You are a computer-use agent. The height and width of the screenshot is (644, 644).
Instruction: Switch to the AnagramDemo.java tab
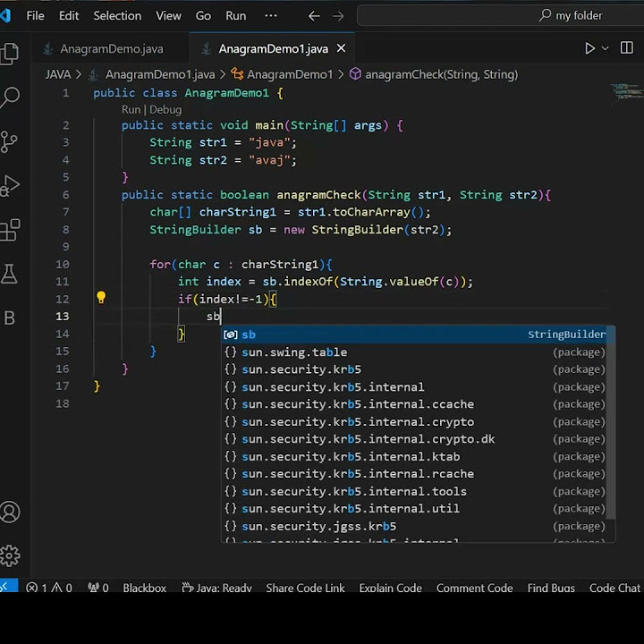111,48
